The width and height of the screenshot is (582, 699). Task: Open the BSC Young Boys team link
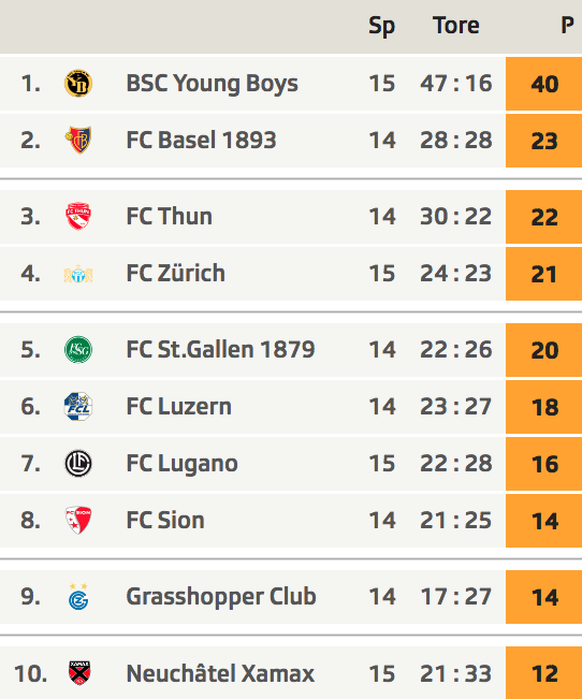coord(212,84)
